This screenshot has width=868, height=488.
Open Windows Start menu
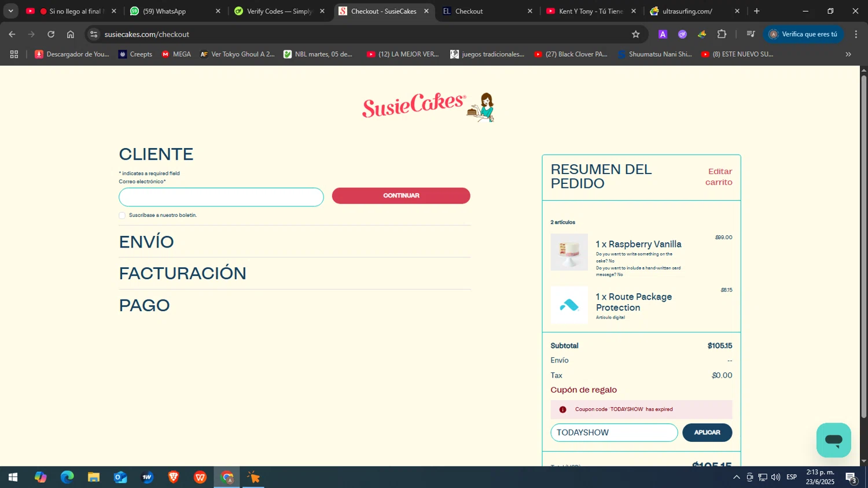[13, 477]
